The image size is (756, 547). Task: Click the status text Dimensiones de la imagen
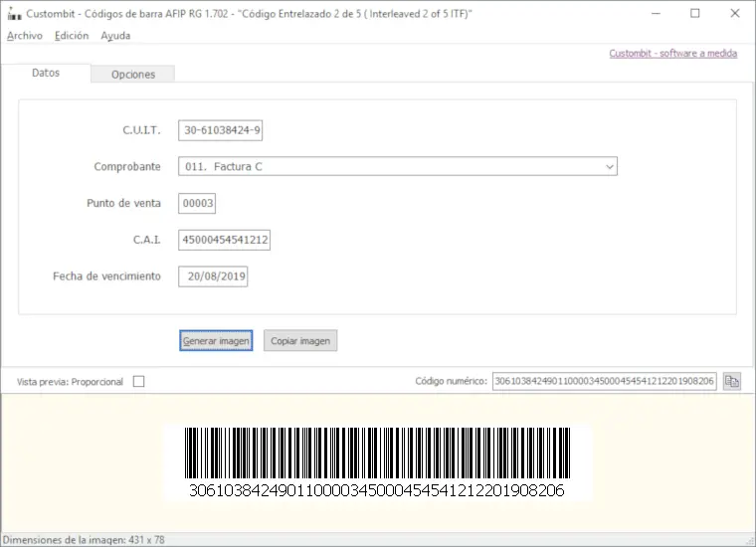click(x=84, y=540)
